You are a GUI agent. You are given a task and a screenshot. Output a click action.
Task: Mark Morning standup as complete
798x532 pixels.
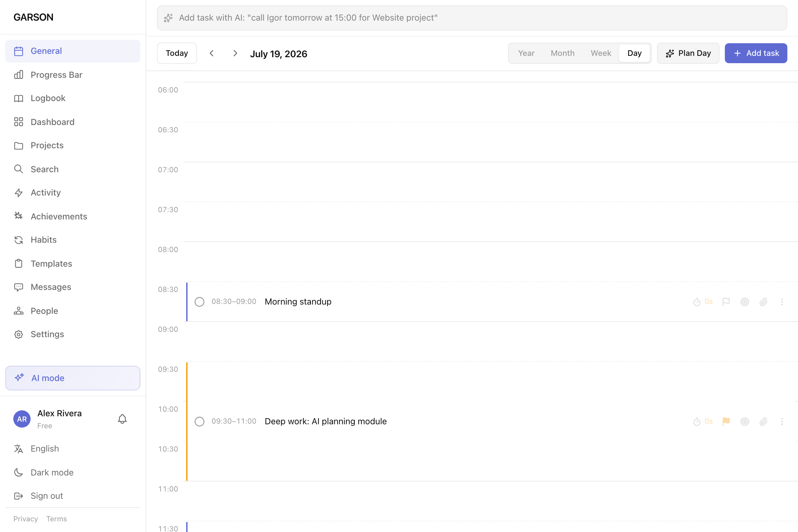coord(199,302)
